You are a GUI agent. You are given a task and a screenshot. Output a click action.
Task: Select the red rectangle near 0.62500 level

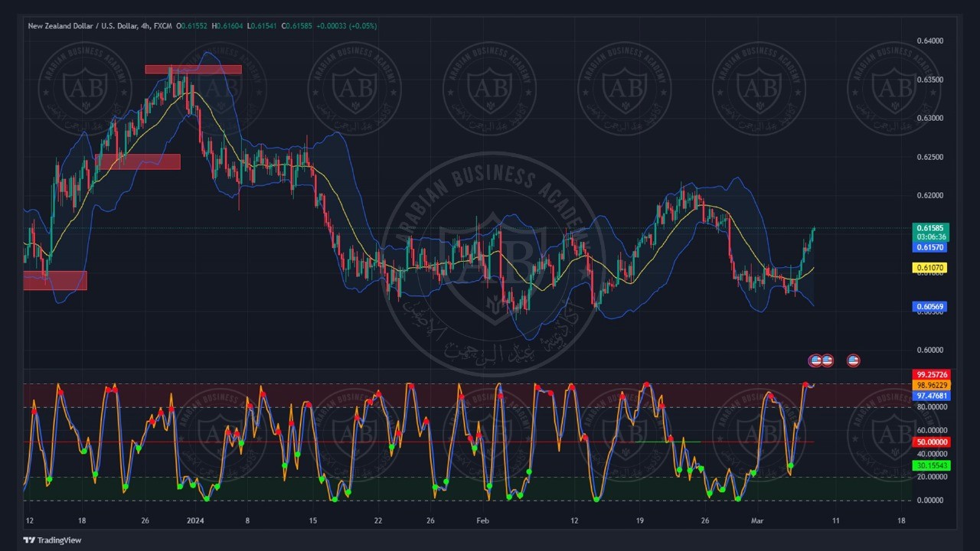point(138,161)
